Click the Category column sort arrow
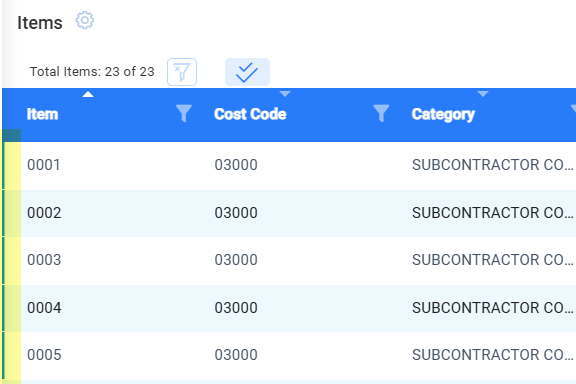Screen dimensions: 576x384 coord(483,94)
